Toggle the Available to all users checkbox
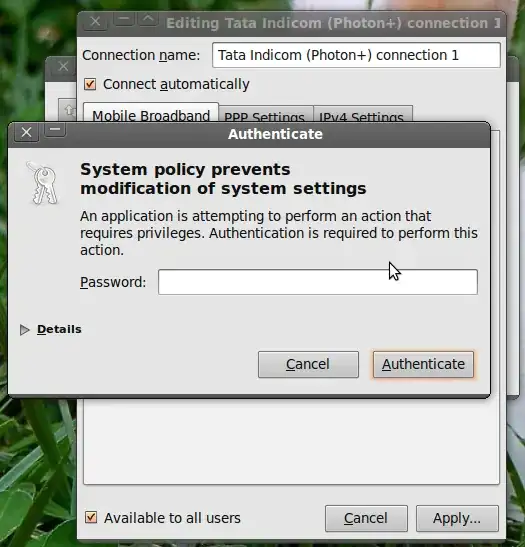The image size is (525, 547). pyautogui.click(x=91, y=517)
